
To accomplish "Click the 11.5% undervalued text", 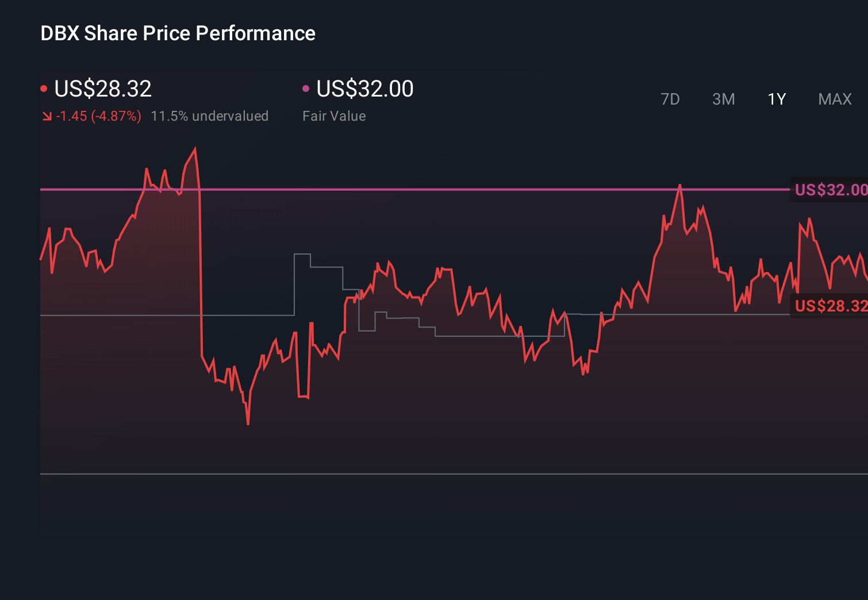I will click(x=210, y=116).
